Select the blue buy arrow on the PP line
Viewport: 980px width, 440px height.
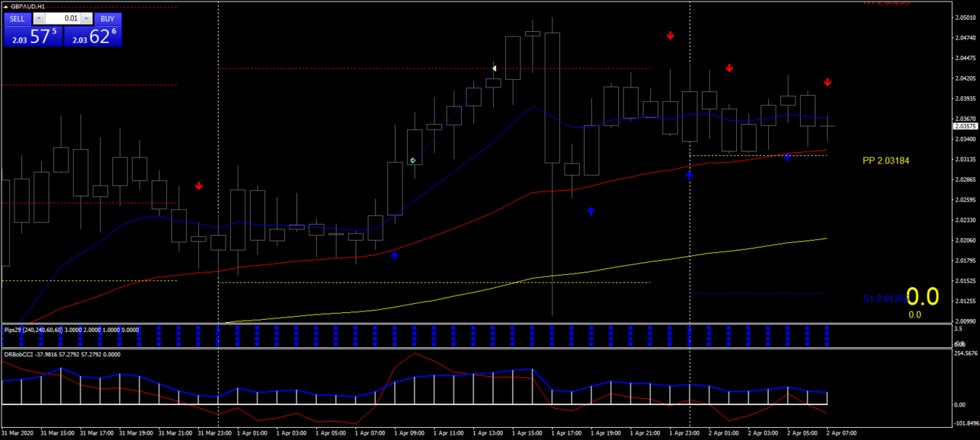click(x=788, y=157)
